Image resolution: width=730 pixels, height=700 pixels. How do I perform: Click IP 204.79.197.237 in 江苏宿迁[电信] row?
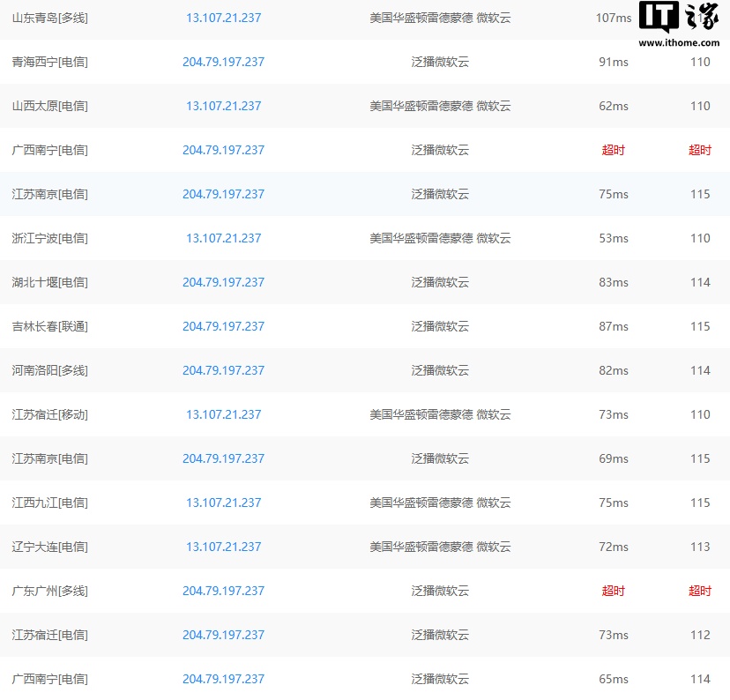coord(223,635)
